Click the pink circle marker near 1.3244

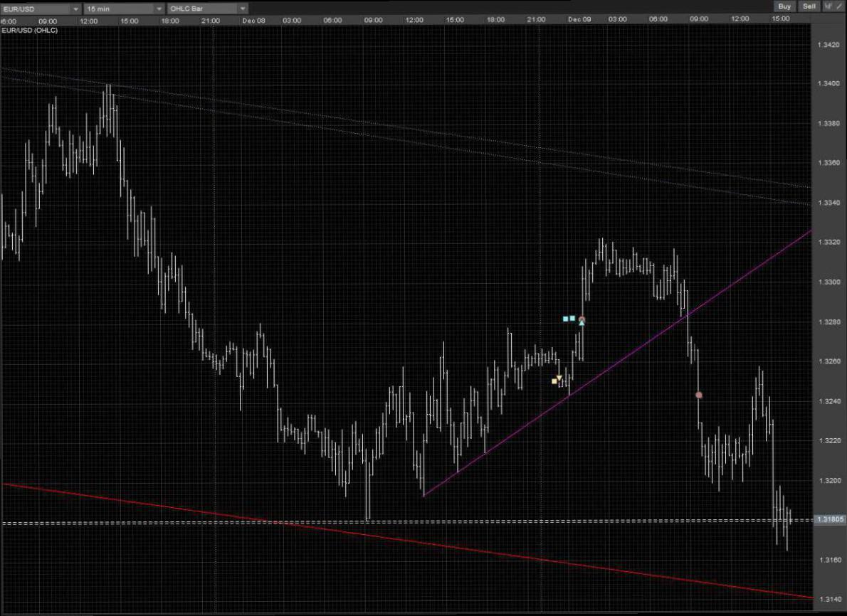point(698,395)
